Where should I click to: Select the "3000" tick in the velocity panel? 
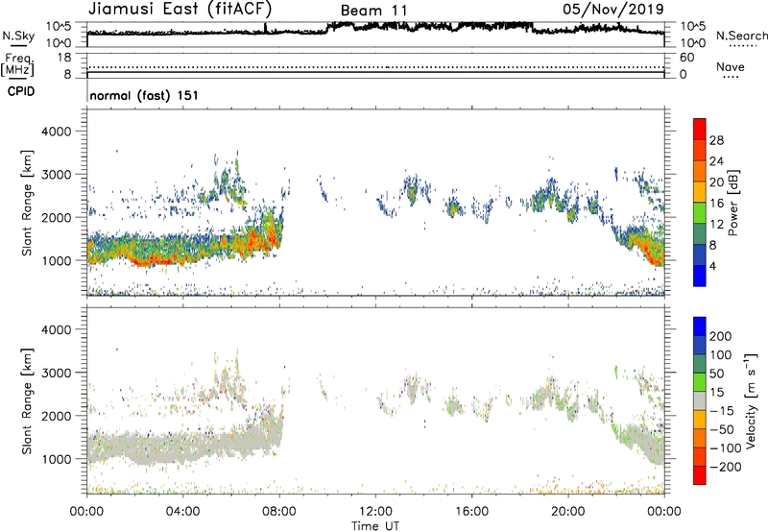pos(57,373)
